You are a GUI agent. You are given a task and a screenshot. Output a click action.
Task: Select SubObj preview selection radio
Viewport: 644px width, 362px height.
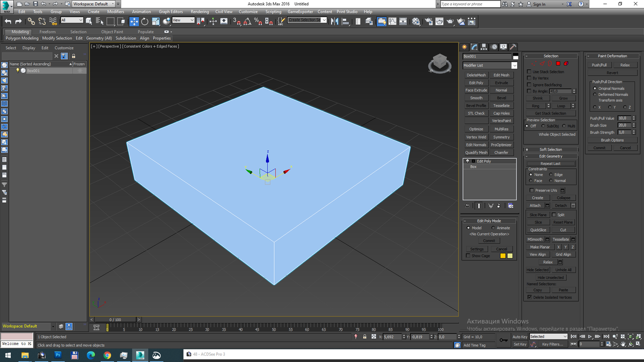[x=543, y=126]
